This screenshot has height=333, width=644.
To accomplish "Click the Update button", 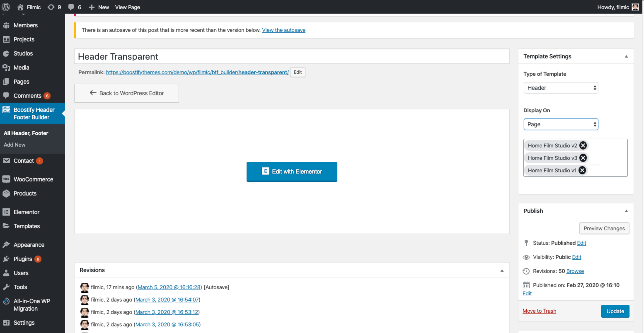I will click(615, 311).
